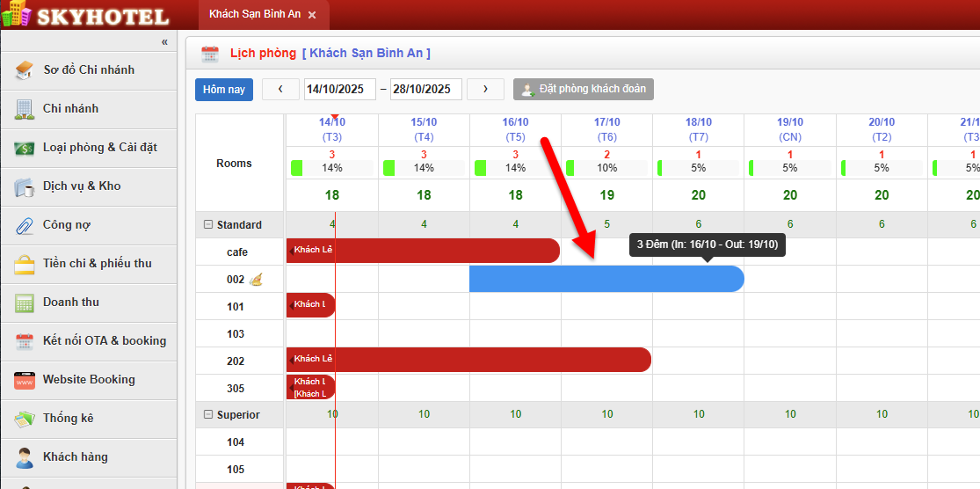This screenshot has height=489, width=980.
Task: Collapse the left sidebar panel
Action: [x=164, y=42]
